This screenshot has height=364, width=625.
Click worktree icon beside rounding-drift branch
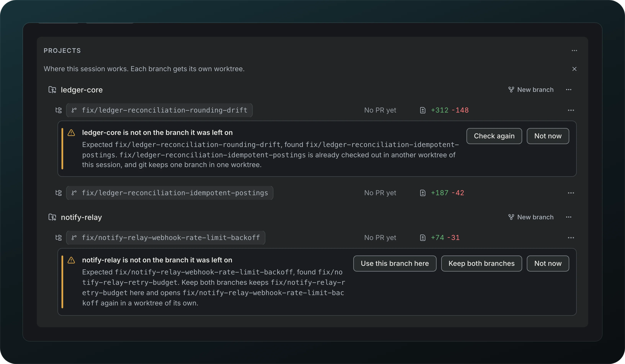pyautogui.click(x=59, y=110)
